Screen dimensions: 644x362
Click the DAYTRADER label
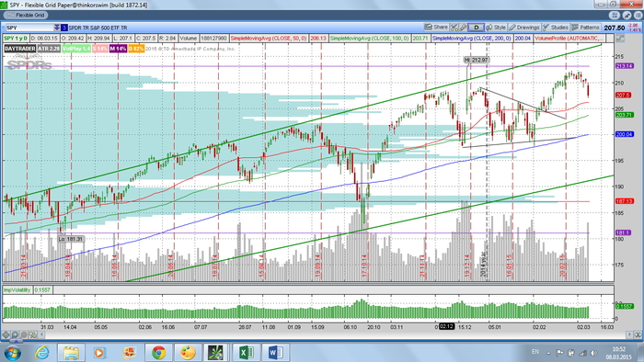19,49
